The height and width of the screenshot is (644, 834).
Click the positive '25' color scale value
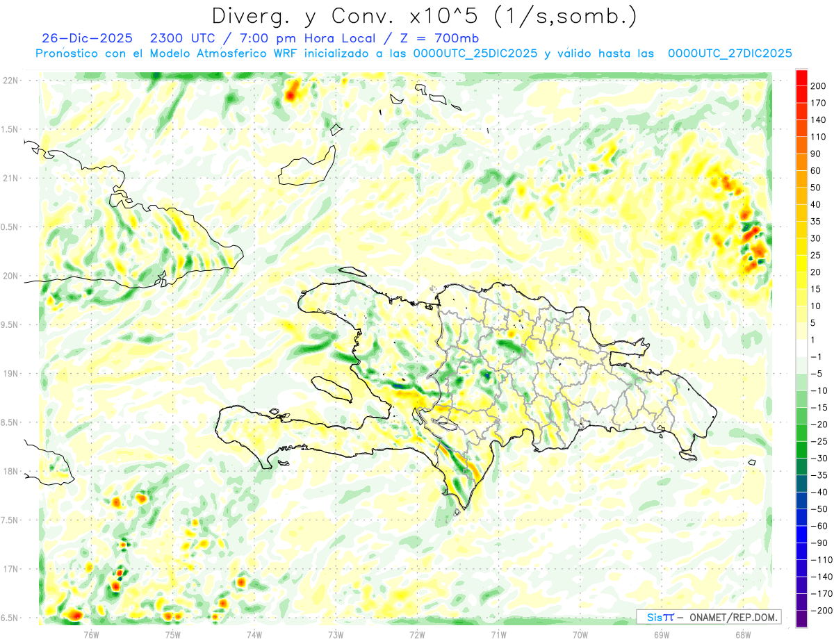click(816, 256)
